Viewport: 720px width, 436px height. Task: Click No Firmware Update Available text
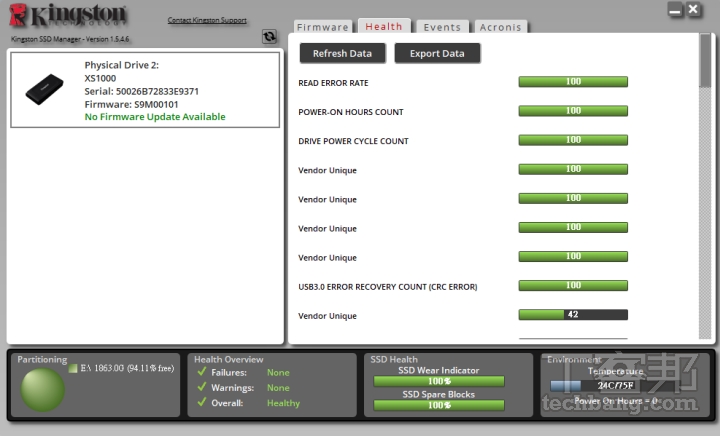[x=155, y=117]
